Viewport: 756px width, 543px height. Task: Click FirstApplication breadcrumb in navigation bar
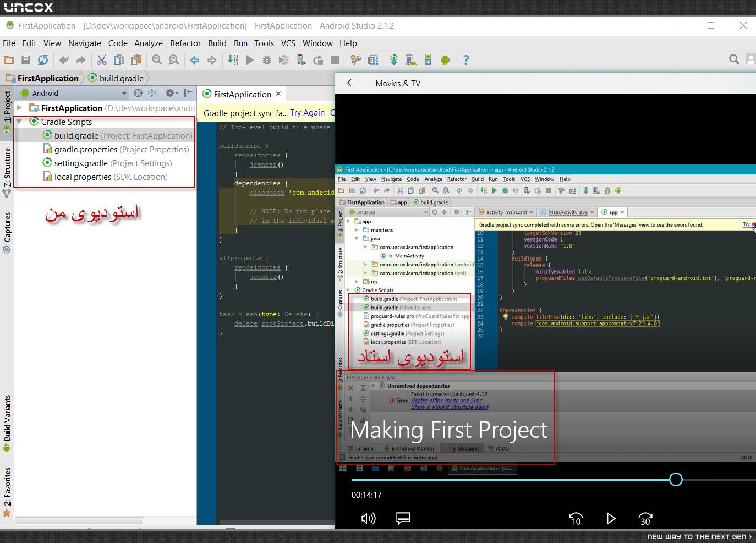pyautogui.click(x=42, y=78)
